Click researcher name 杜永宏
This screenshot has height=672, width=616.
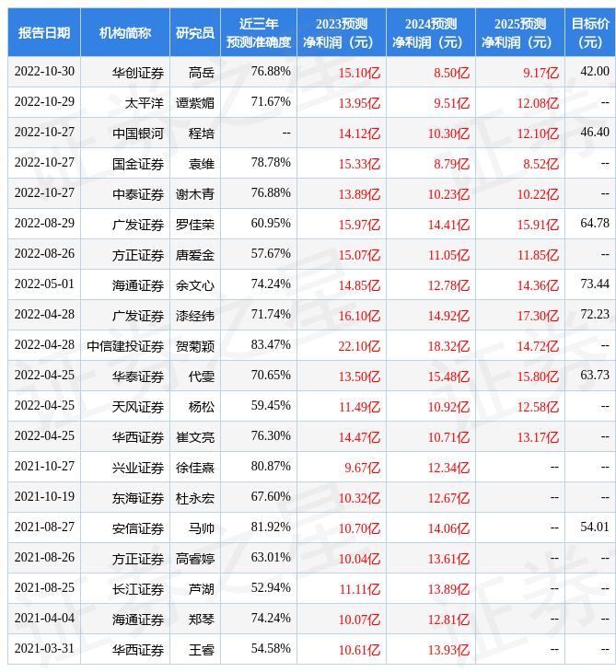[195, 499]
